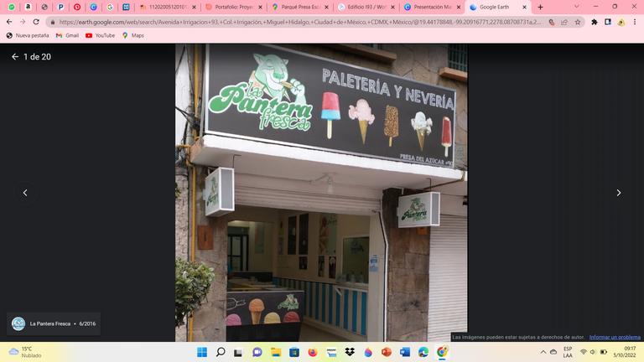Open the Chrome three-dot menu
644x362 pixels.
(x=635, y=22)
